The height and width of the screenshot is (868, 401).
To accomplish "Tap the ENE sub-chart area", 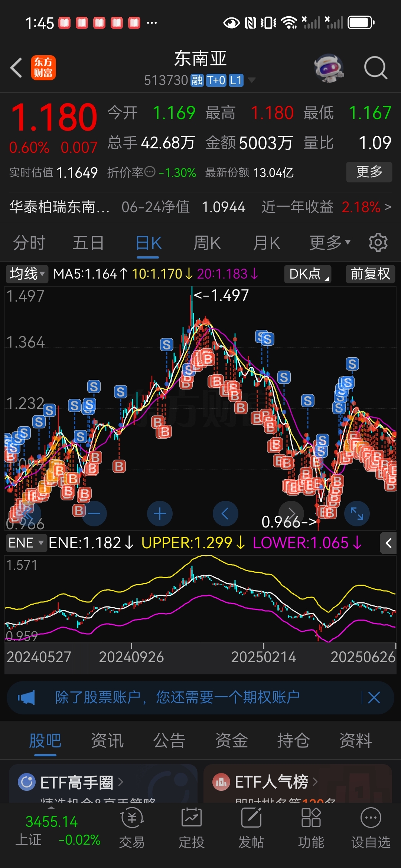I will coord(200,599).
